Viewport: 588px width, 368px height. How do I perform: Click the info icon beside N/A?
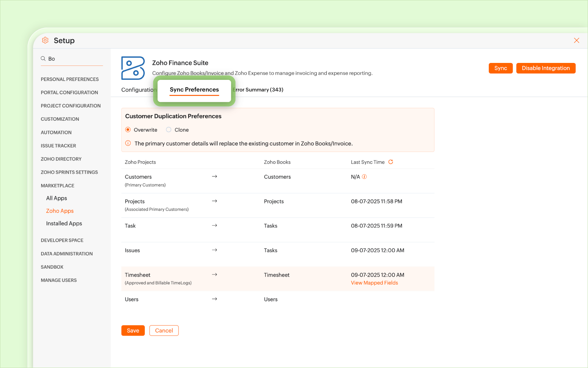364,177
